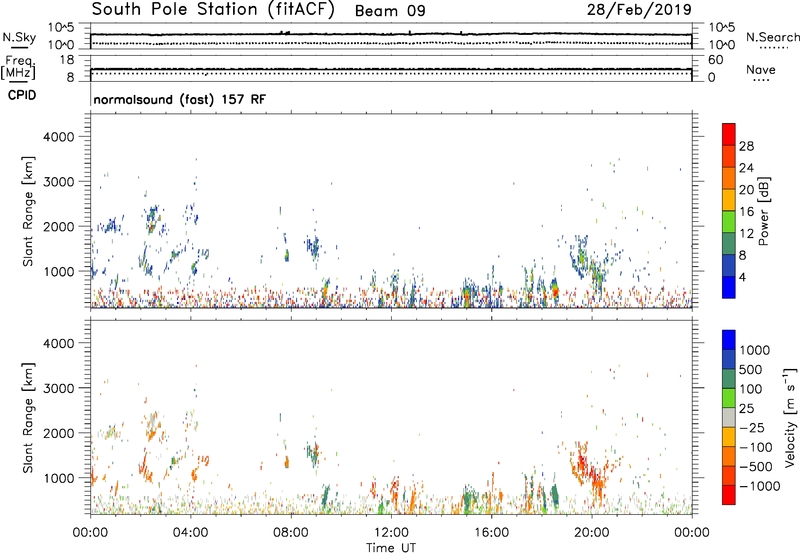Screen dimensions: 800x554
Task: Click the date '28/Feb/2019'
Action: pyautogui.click(x=639, y=10)
